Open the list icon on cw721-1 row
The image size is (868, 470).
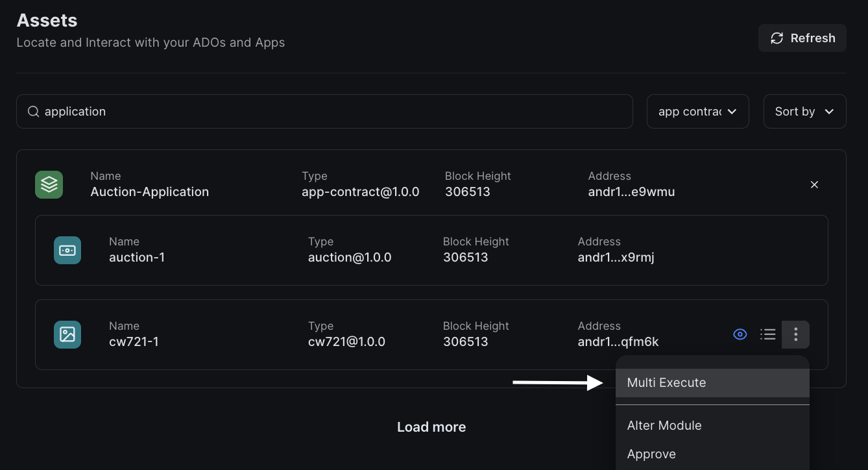(768, 334)
